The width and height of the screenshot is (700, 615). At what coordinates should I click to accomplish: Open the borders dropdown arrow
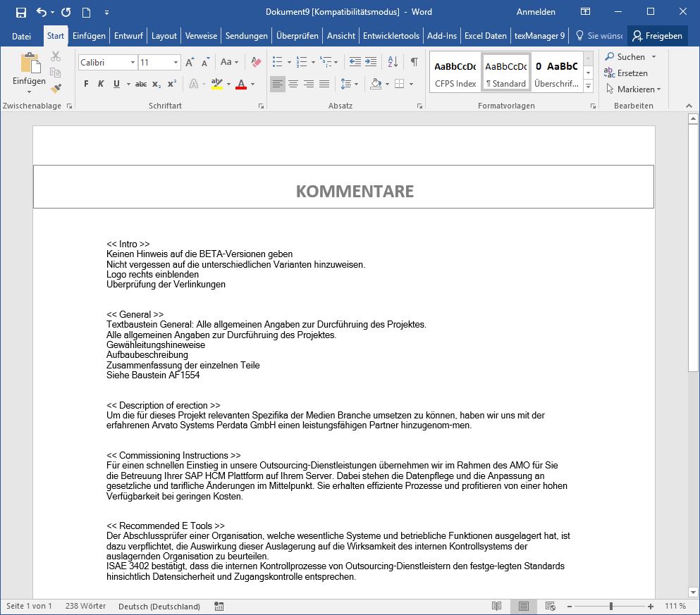point(411,84)
